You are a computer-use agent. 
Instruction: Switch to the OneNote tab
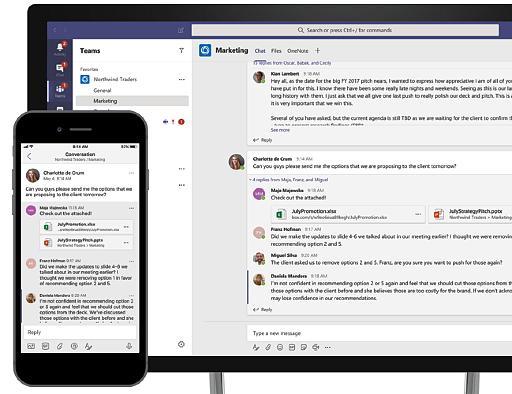pos(298,51)
